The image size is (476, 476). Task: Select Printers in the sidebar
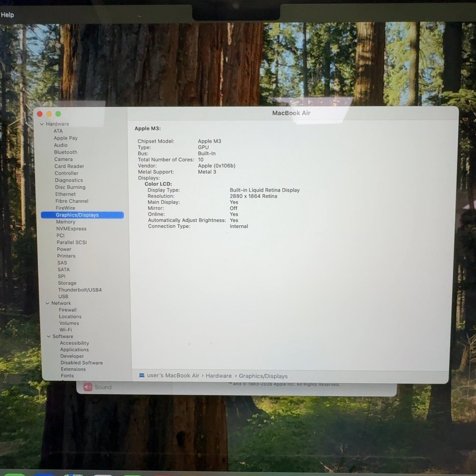[x=66, y=256]
